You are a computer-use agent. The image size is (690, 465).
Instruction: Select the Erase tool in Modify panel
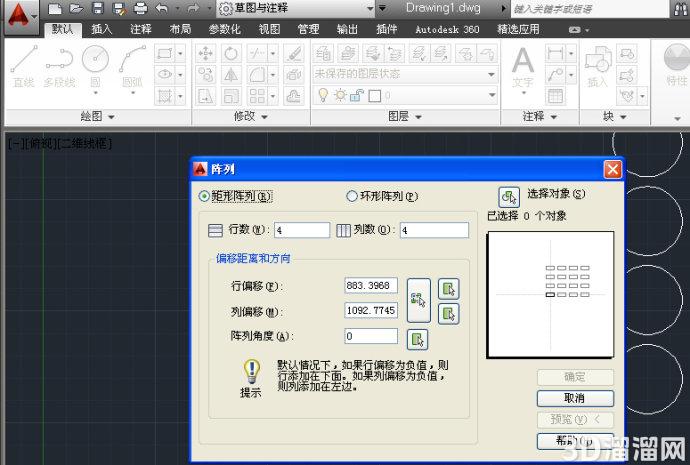click(x=294, y=54)
